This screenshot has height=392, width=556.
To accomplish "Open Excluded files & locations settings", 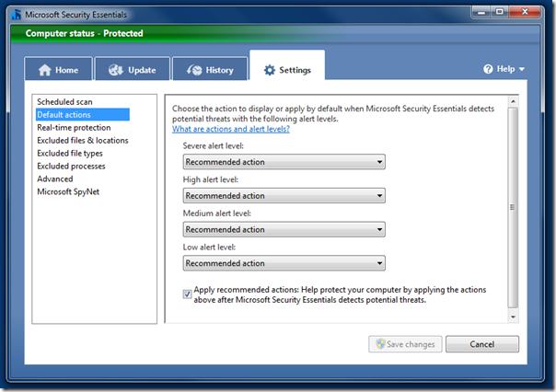I will (83, 141).
